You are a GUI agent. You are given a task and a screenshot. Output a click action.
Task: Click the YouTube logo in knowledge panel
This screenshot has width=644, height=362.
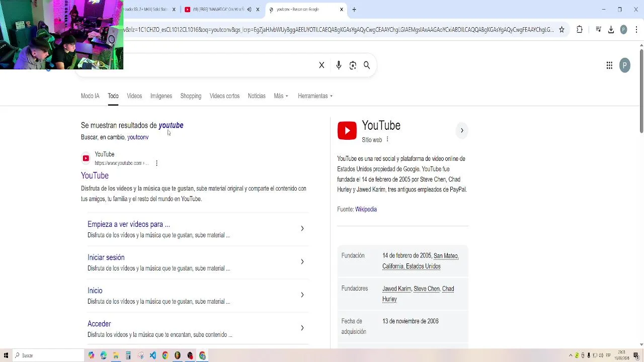(x=347, y=130)
